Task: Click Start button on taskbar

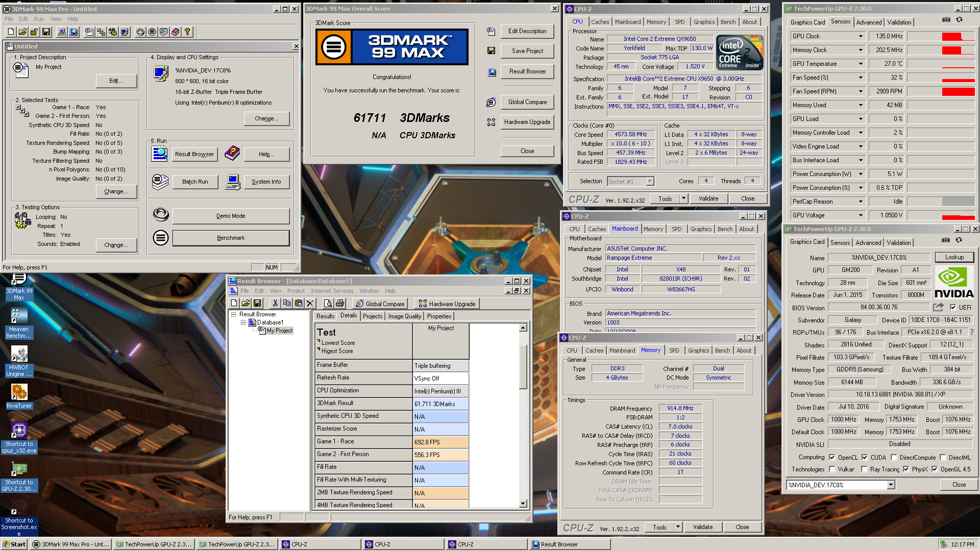Action: [x=14, y=544]
